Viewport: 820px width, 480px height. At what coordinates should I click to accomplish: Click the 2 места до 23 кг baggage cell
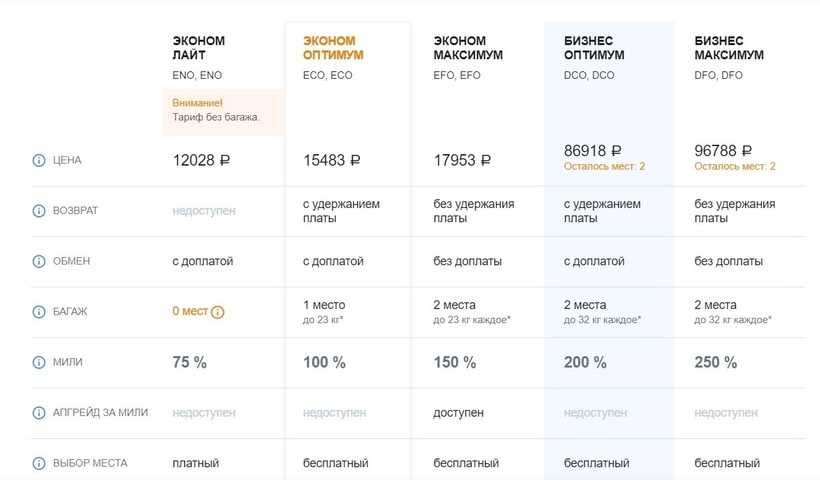(x=472, y=311)
